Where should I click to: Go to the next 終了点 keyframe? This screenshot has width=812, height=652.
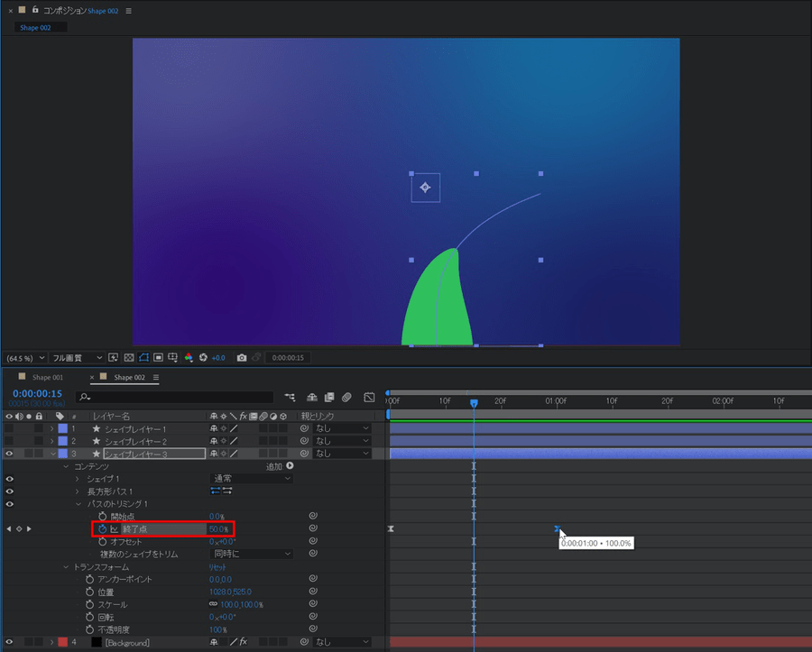pos(29,528)
